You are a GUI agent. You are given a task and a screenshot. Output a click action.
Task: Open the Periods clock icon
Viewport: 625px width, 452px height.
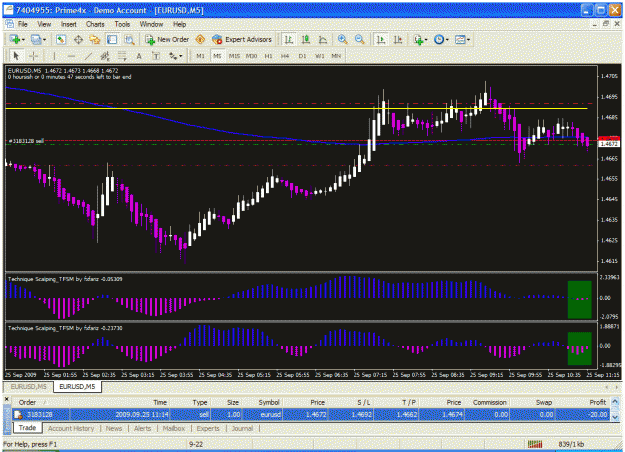click(x=439, y=39)
